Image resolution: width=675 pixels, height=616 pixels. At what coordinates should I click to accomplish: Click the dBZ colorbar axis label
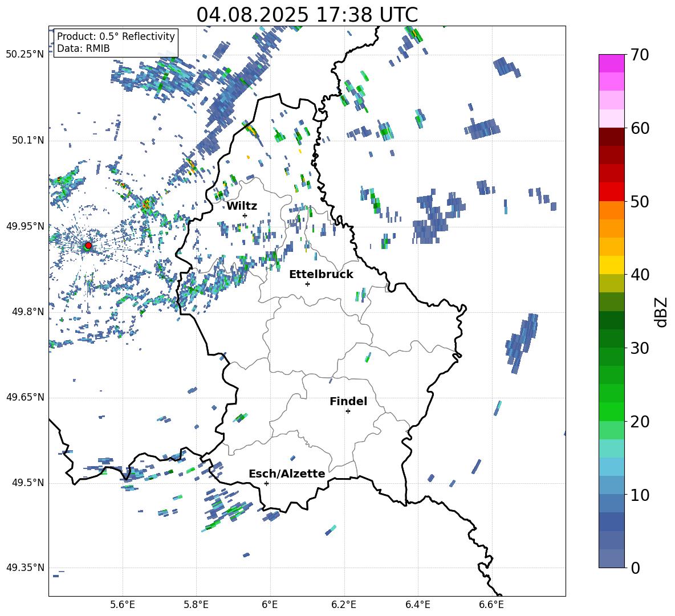pyautogui.click(x=662, y=312)
